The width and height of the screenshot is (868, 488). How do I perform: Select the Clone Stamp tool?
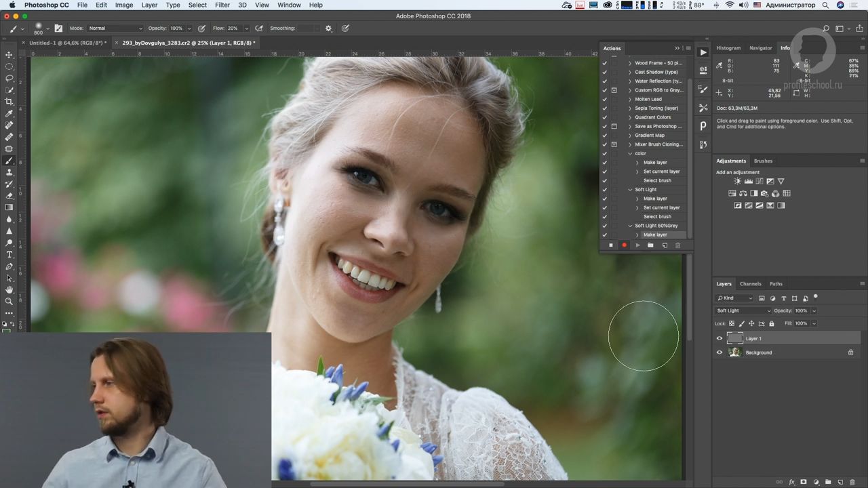pos(9,173)
